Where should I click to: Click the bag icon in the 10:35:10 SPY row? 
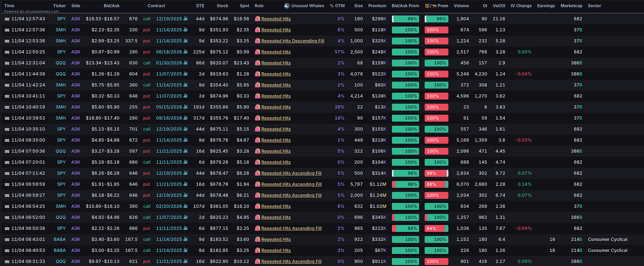[x=257, y=129]
